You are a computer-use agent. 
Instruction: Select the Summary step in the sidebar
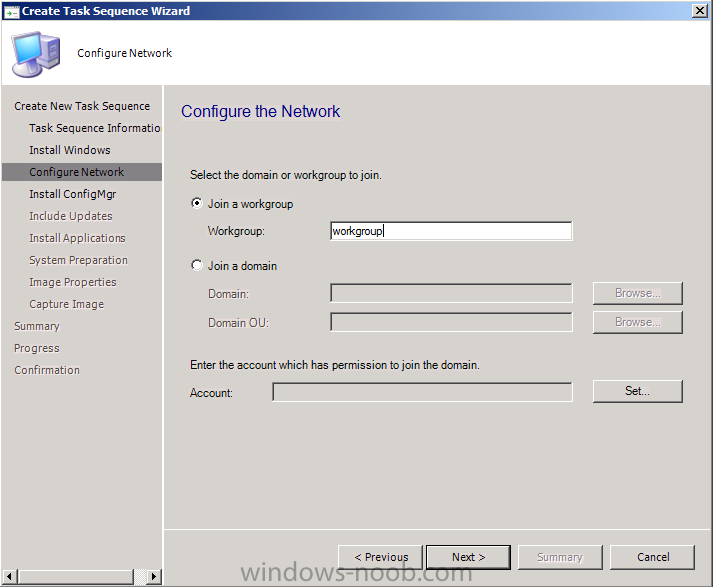(37, 326)
